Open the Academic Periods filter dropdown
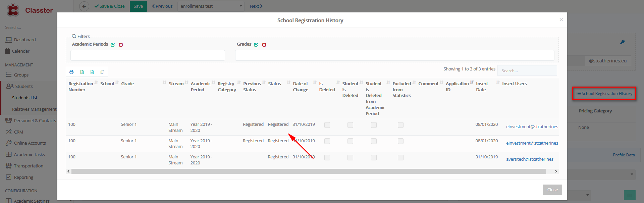The image size is (644, 203). 148,55
